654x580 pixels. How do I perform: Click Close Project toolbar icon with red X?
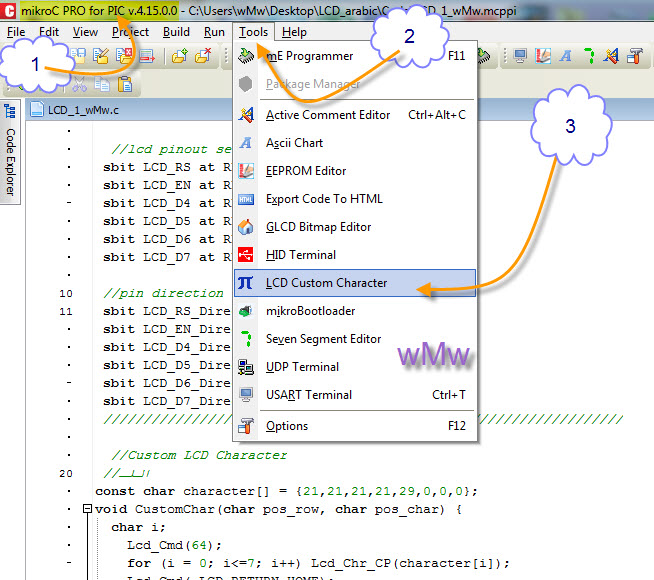[124, 55]
